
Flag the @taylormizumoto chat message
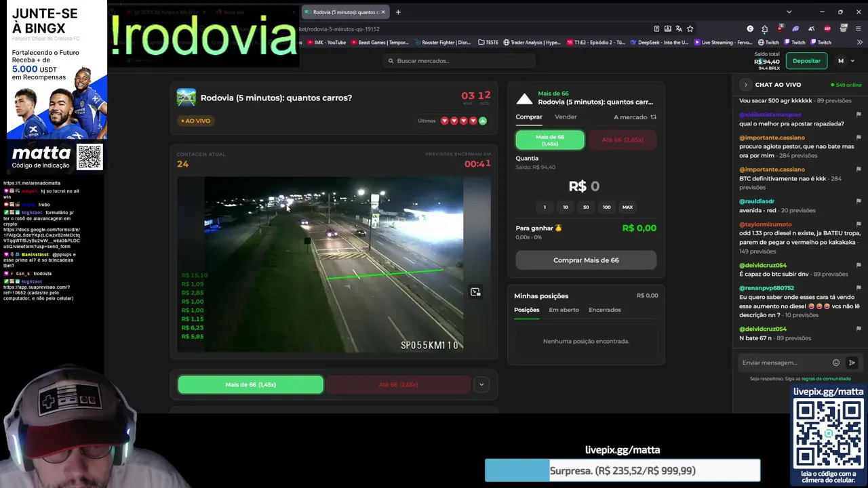click(859, 224)
